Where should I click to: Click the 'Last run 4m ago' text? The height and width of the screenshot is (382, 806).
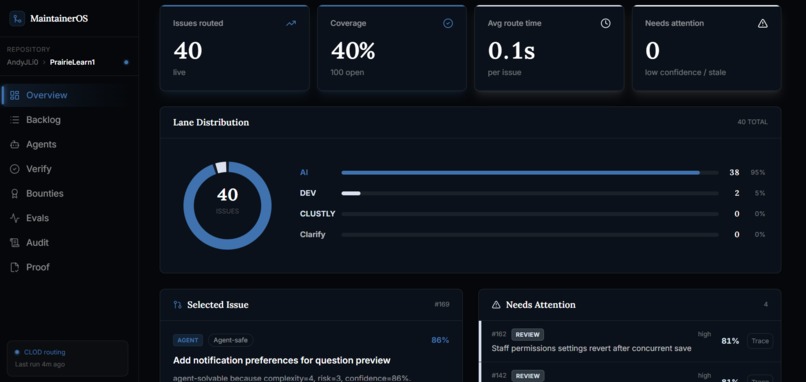40,365
